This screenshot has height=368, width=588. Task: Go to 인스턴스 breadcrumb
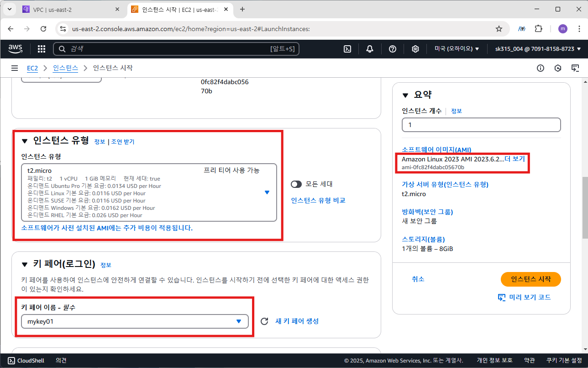coord(65,68)
